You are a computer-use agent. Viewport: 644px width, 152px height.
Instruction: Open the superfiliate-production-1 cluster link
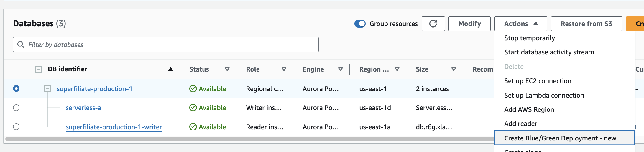tap(94, 89)
